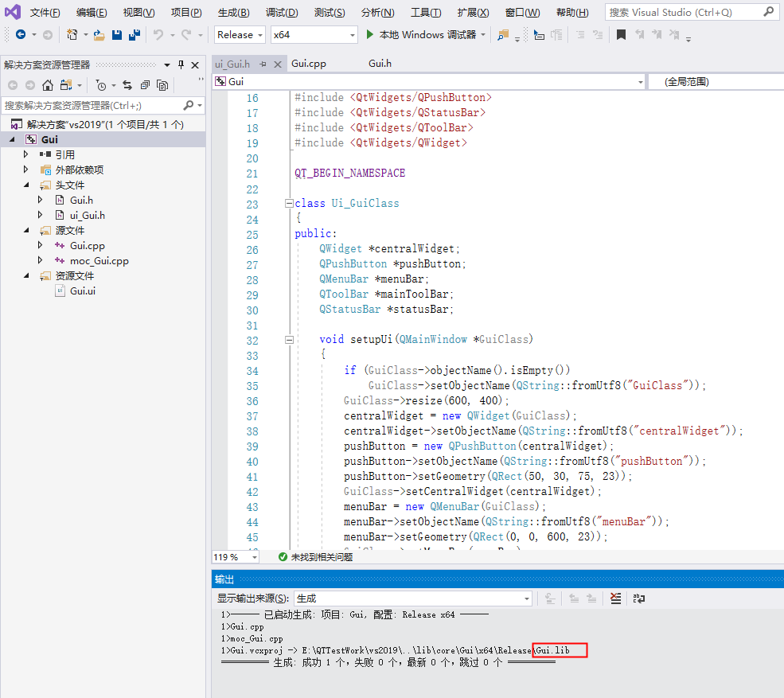Expand the 引用 node in the tree

[x=26, y=154]
